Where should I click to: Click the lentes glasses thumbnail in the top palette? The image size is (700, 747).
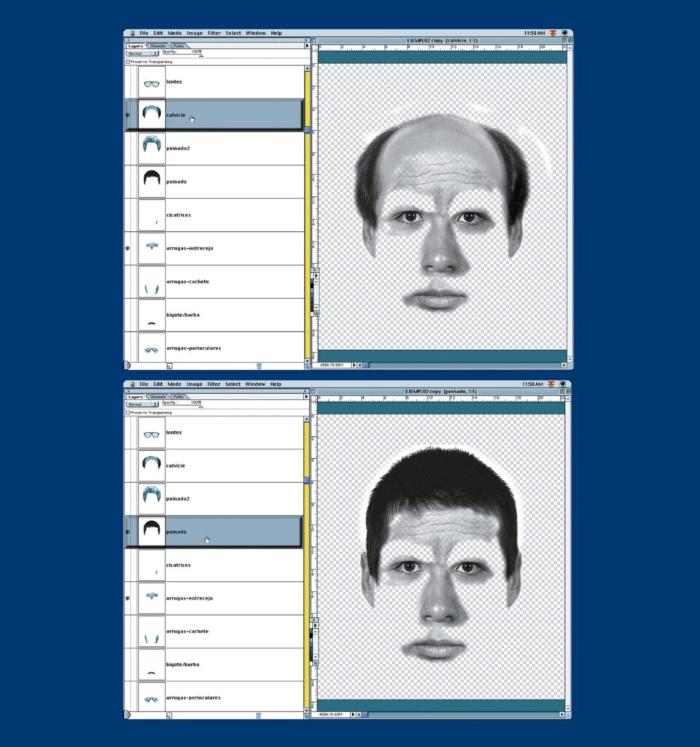[x=152, y=82]
